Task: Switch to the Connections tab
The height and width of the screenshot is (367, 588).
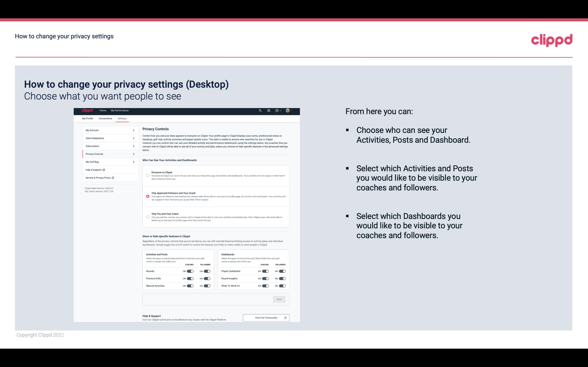Action: click(105, 119)
